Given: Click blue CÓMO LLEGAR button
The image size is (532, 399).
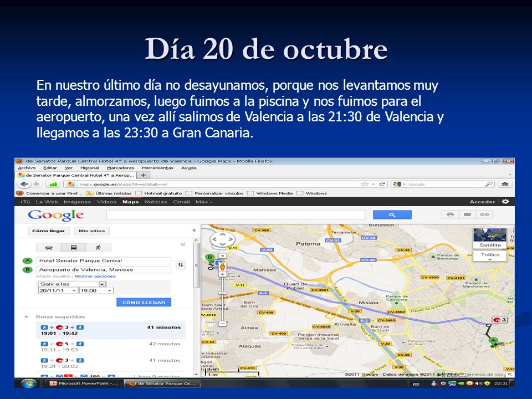Looking at the screenshot, I should [x=144, y=303].
